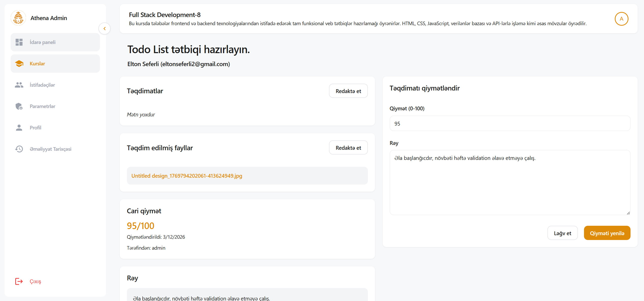
Task: Click the Ləğv et cancel button
Action: click(562, 233)
